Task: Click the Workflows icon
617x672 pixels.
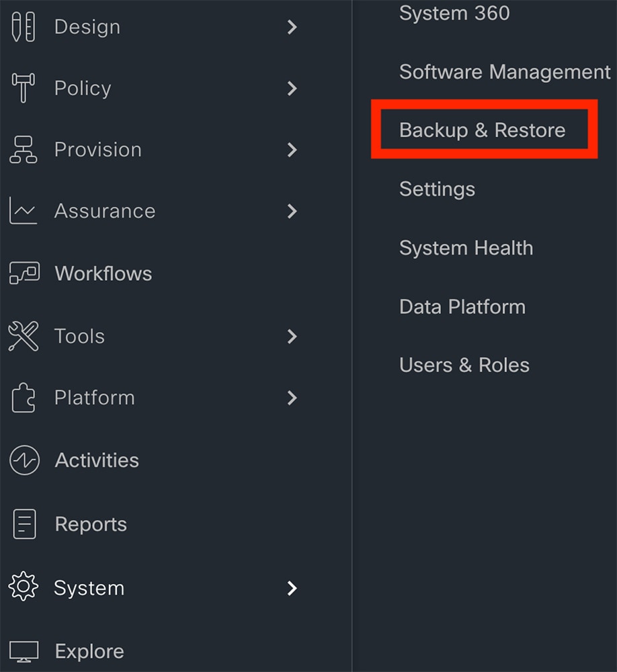Action: tap(24, 273)
